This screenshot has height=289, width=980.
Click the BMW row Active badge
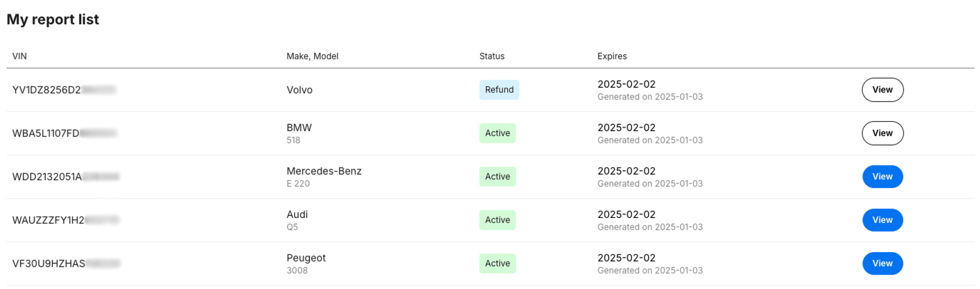click(497, 133)
